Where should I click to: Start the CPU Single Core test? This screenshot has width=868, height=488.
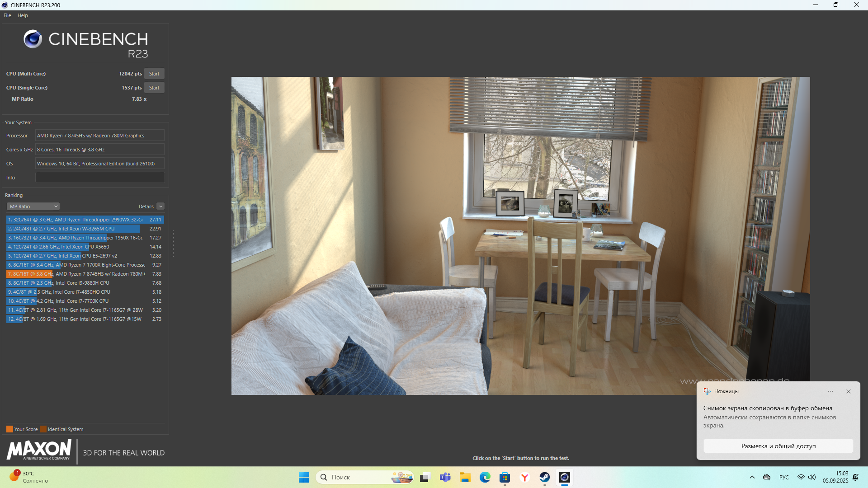[154, 88]
